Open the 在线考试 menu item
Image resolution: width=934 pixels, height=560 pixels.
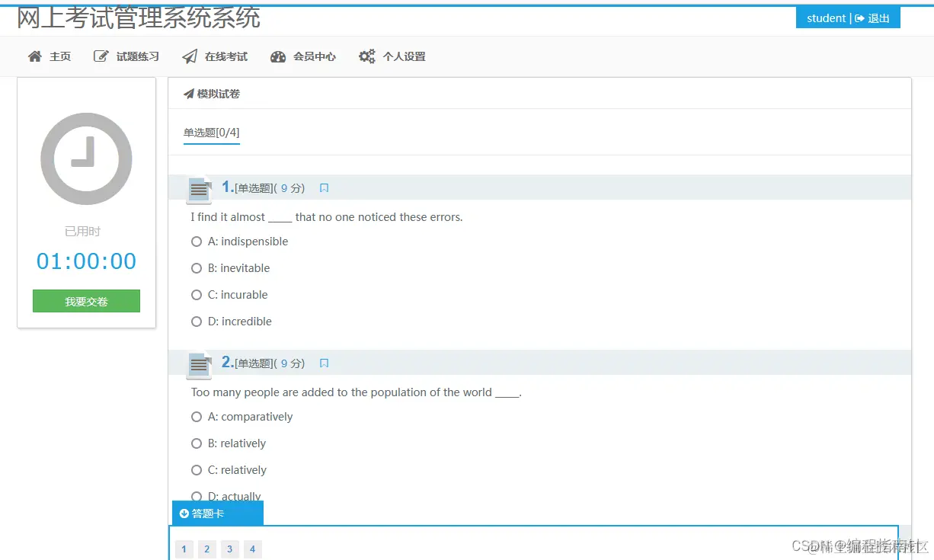[216, 56]
